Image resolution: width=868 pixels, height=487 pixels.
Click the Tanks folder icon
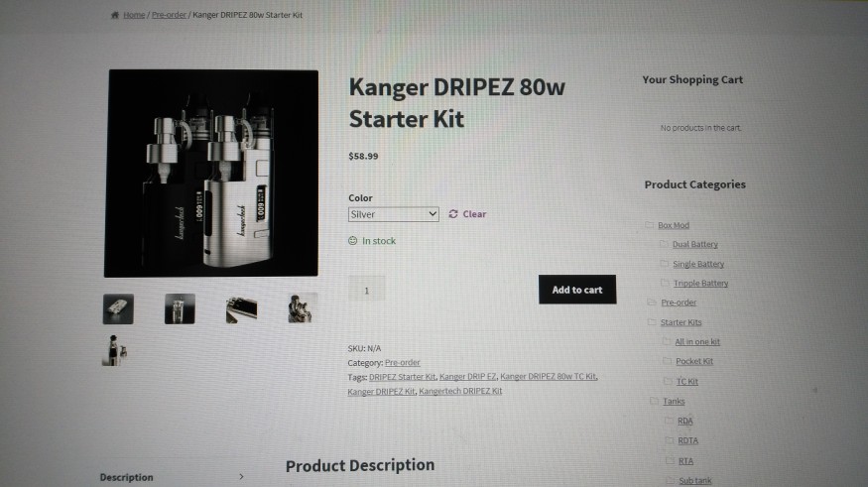655,401
